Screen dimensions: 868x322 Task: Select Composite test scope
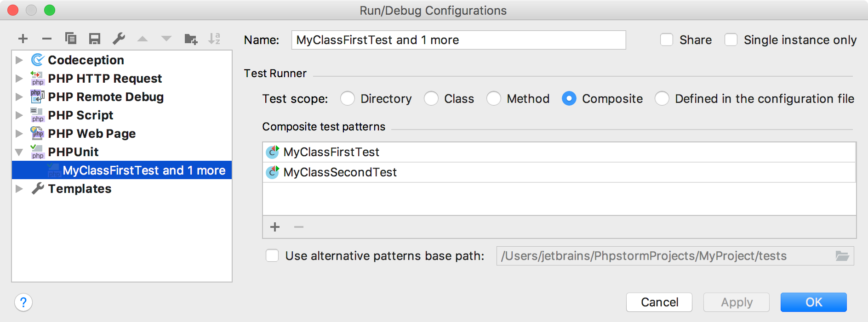click(x=569, y=98)
